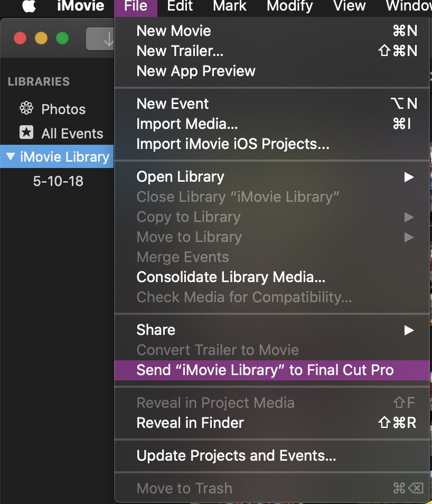Select Update Projects and Events…
Viewport: 432px width, 504px height.
coord(236,455)
